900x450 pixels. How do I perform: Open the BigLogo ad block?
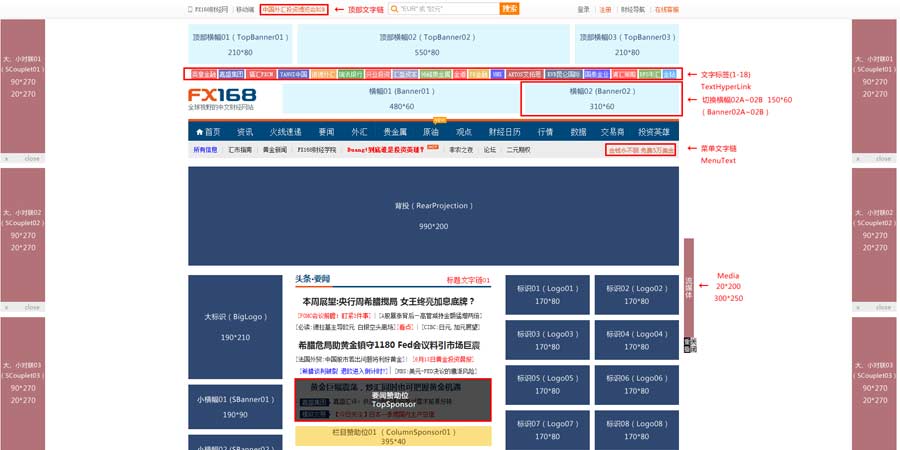click(x=235, y=326)
